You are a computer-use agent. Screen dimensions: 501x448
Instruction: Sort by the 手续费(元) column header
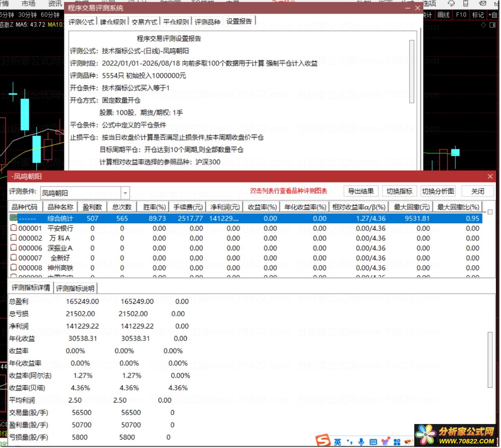coord(188,207)
